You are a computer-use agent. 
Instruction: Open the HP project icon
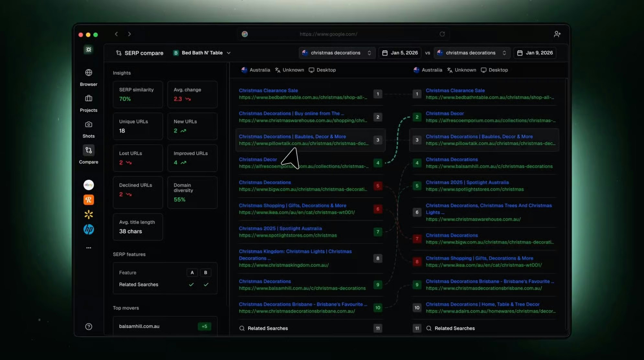pyautogui.click(x=88, y=230)
